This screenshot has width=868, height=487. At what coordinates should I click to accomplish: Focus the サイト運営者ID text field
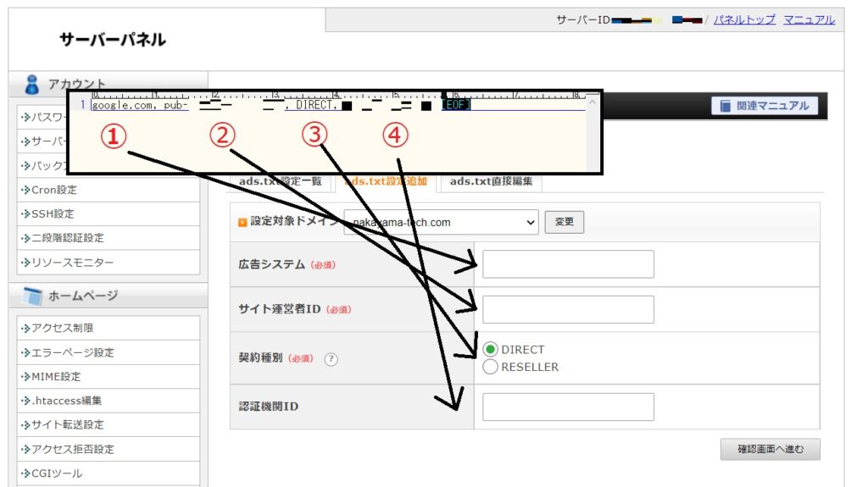(x=568, y=309)
